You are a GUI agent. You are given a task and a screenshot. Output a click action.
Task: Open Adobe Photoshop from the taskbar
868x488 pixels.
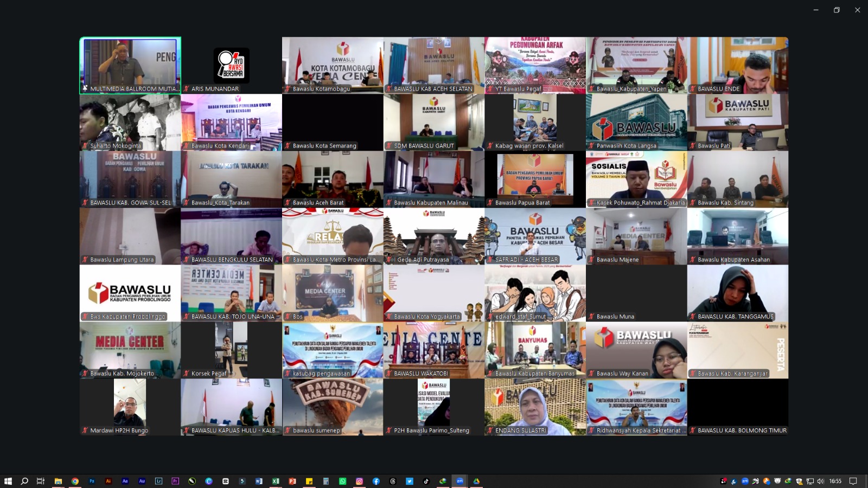click(92, 481)
